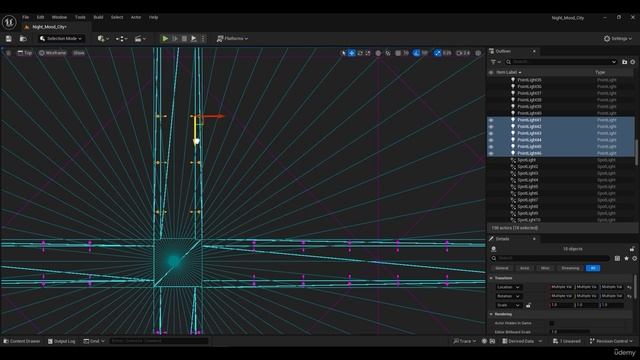The height and width of the screenshot is (360, 640).
Task: Open the Cinematics clapperboard icon menu
Action: point(140,39)
